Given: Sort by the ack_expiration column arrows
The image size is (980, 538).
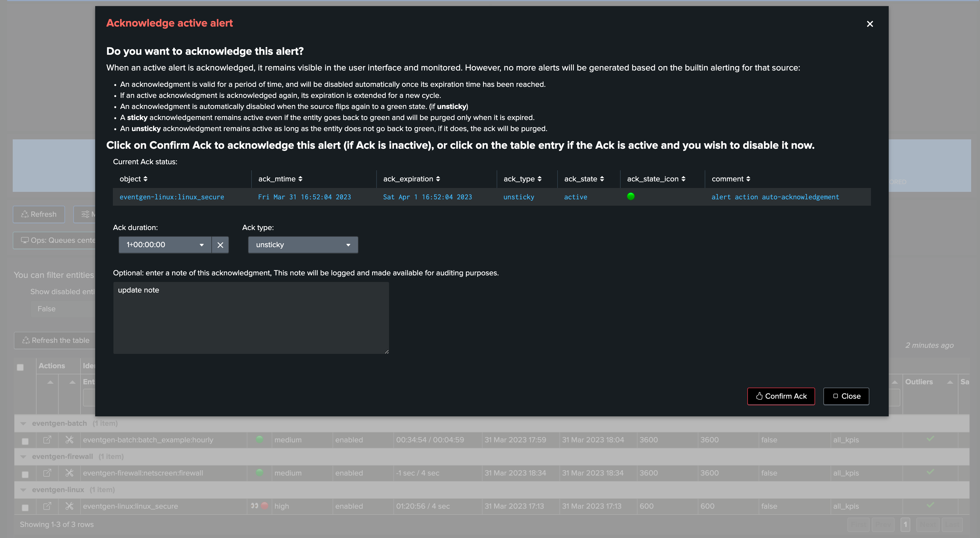Looking at the screenshot, I should pos(438,179).
